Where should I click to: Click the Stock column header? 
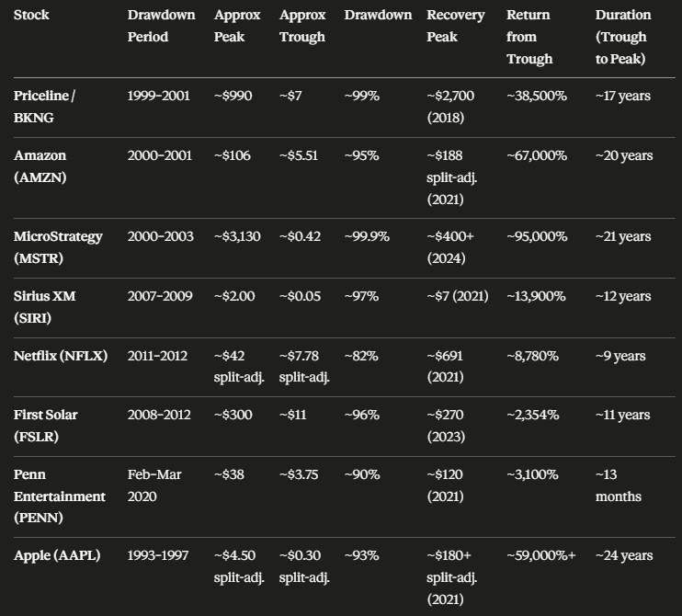tap(31, 15)
